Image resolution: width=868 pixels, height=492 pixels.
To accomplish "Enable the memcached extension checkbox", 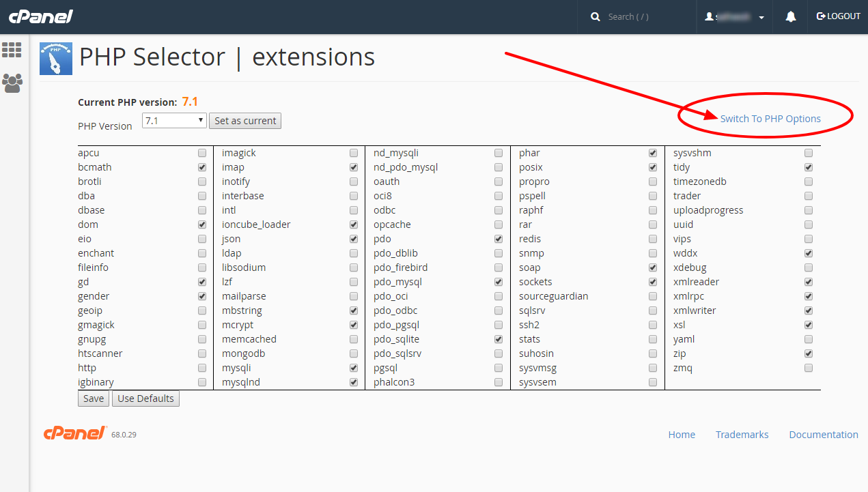I will click(x=354, y=339).
